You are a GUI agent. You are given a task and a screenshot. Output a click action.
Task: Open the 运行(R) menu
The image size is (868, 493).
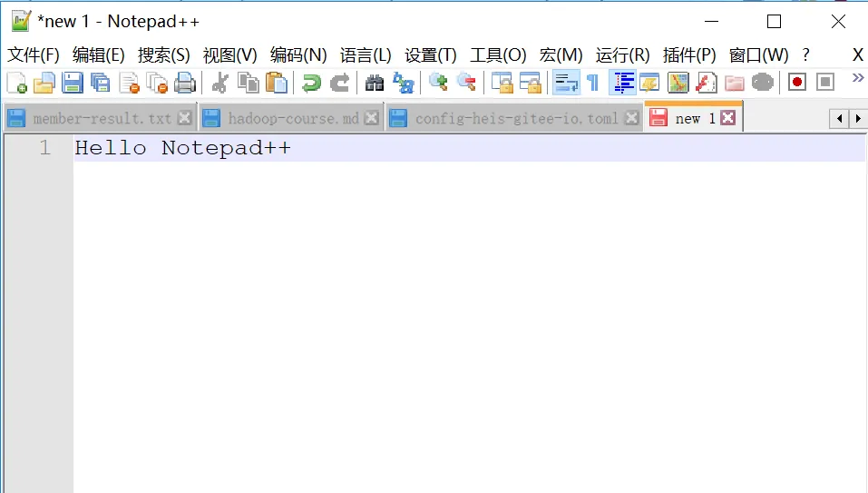[623, 54]
